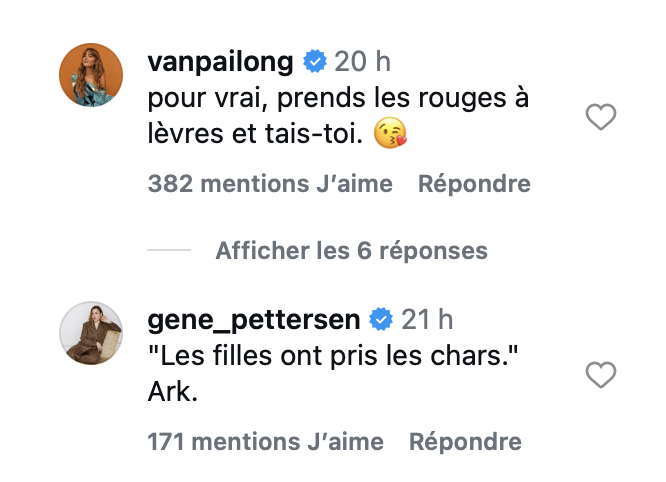Open the vanpailong username link

(x=220, y=62)
